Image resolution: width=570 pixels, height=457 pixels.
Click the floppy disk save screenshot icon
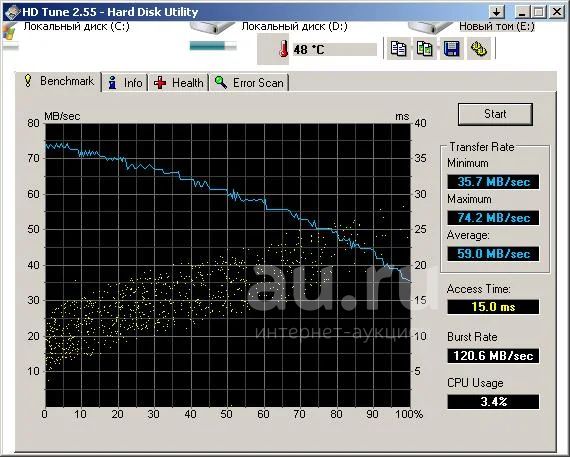(451, 48)
